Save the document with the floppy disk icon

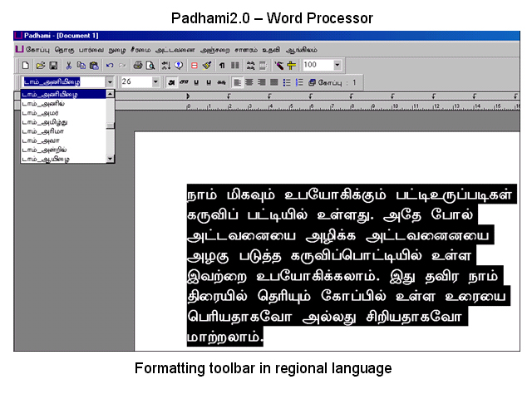(x=53, y=65)
